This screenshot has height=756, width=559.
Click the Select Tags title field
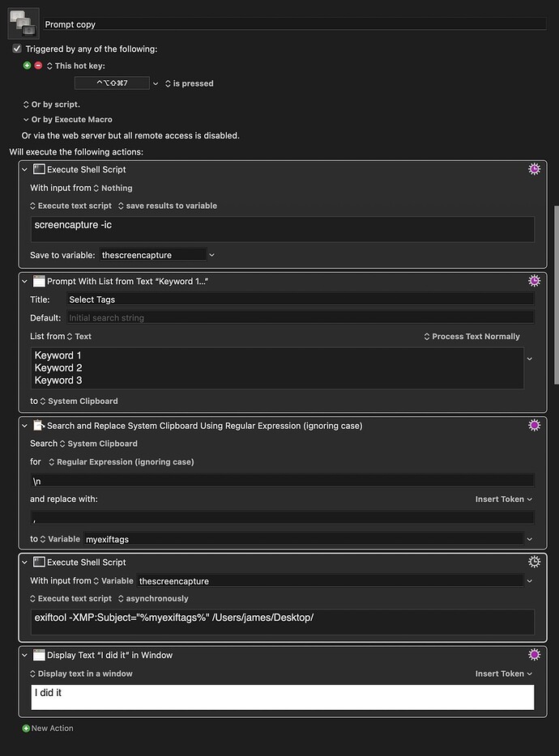point(301,299)
